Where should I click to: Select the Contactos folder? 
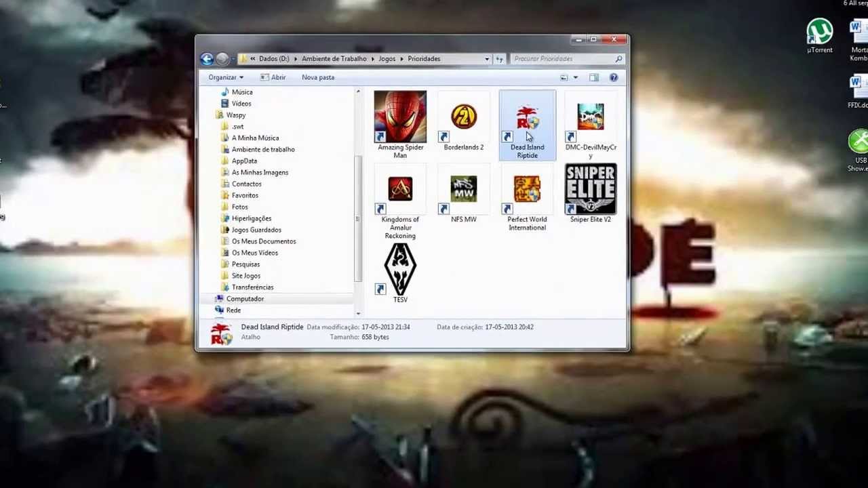[246, 184]
